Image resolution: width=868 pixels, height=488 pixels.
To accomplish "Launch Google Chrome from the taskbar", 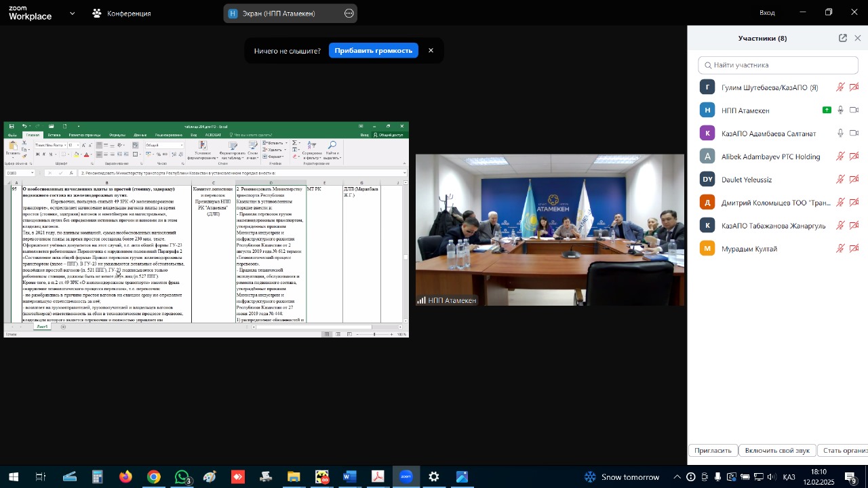I will pos(154,477).
